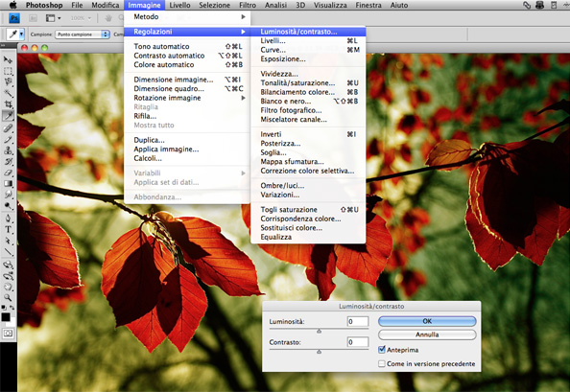The height and width of the screenshot is (392, 570).
Task: Adjust the Luminosità slider handle
Action: click(x=319, y=331)
